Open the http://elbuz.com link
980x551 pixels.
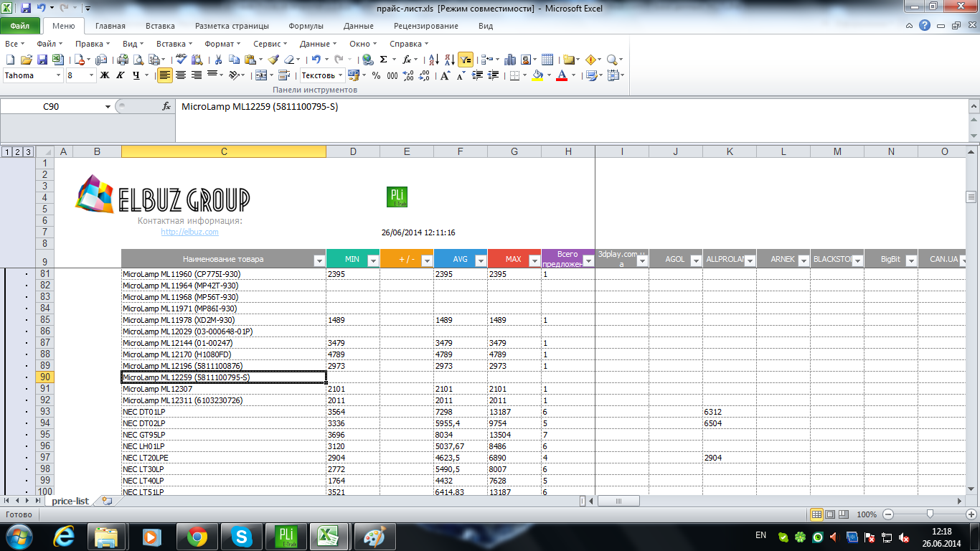click(x=189, y=232)
